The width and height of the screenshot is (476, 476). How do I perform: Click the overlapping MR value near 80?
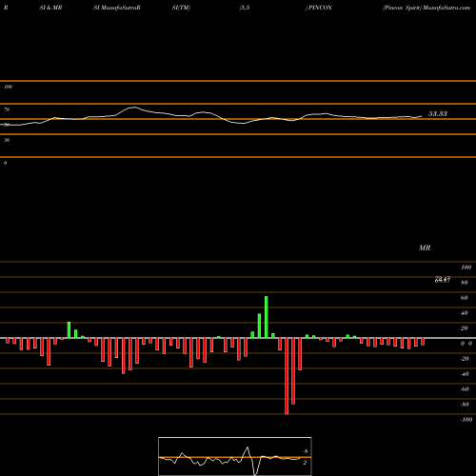(x=443, y=280)
